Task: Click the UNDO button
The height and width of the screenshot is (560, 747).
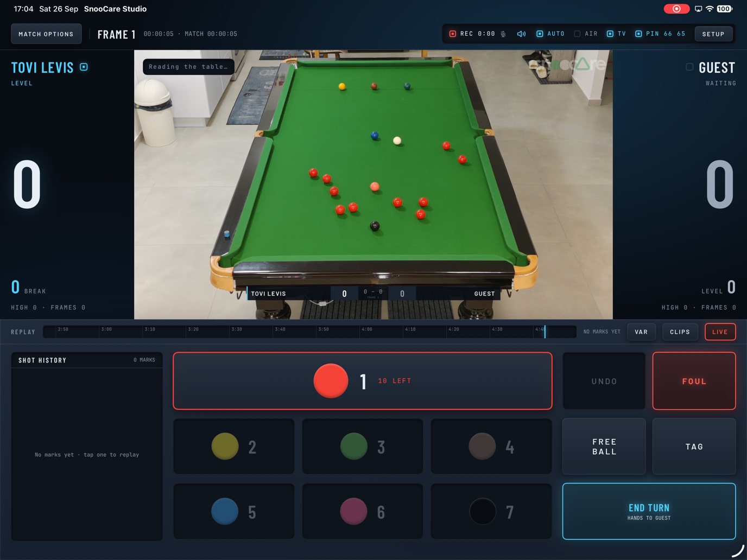Action: point(604,381)
